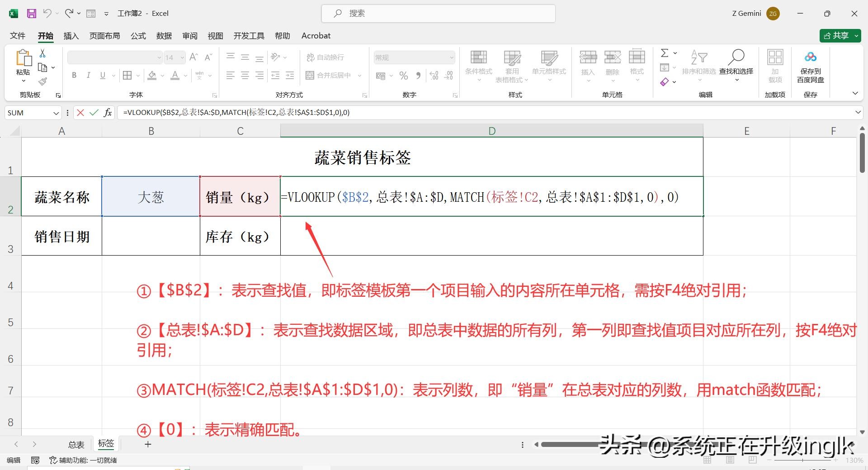Screen dimensions: 868x470
Task: Click the Cut scissors icon
Action: [42, 53]
